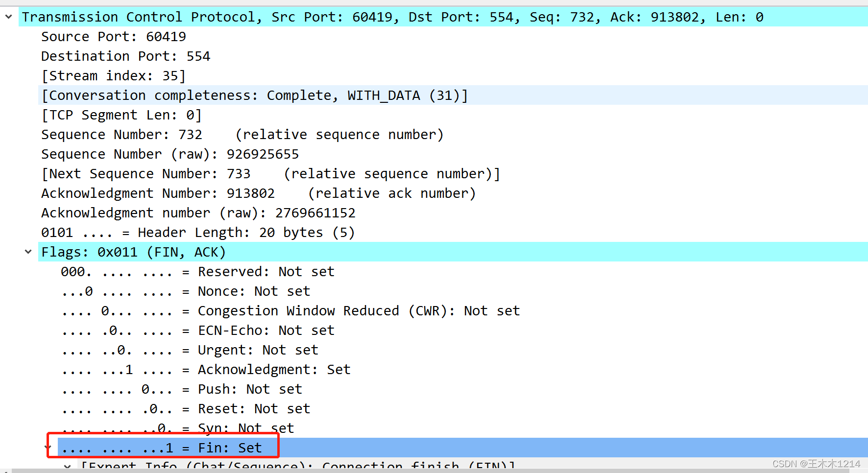
Task: Select Source Port: 60419 row
Action: point(453,36)
